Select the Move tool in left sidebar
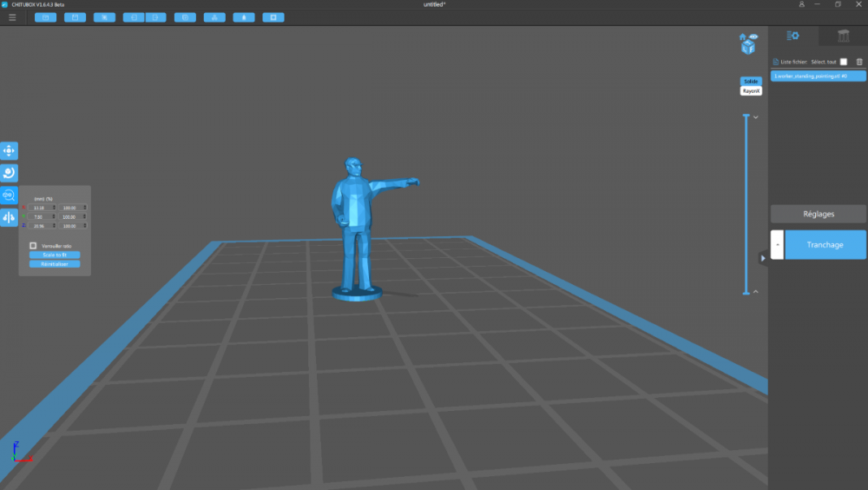Image resolution: width=868 pixels, height=490 pixels. (9, 151)
